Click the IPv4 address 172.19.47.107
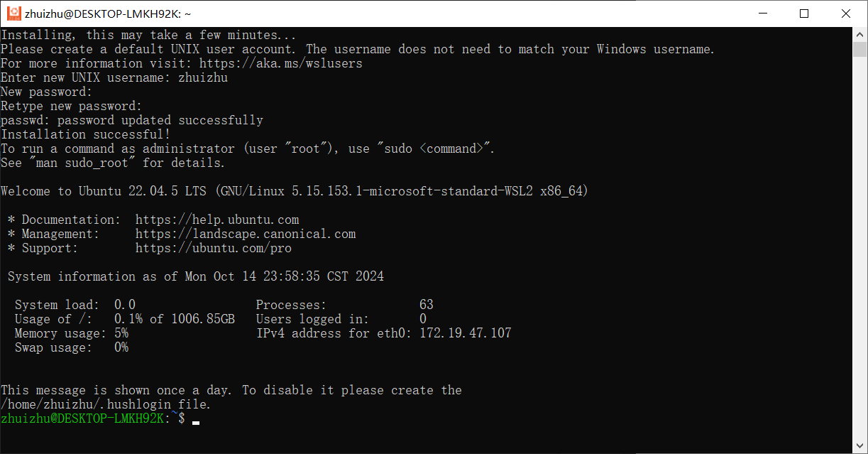This screenshot has height=454, width=868. pyautogui.click(x=466, y=333)
